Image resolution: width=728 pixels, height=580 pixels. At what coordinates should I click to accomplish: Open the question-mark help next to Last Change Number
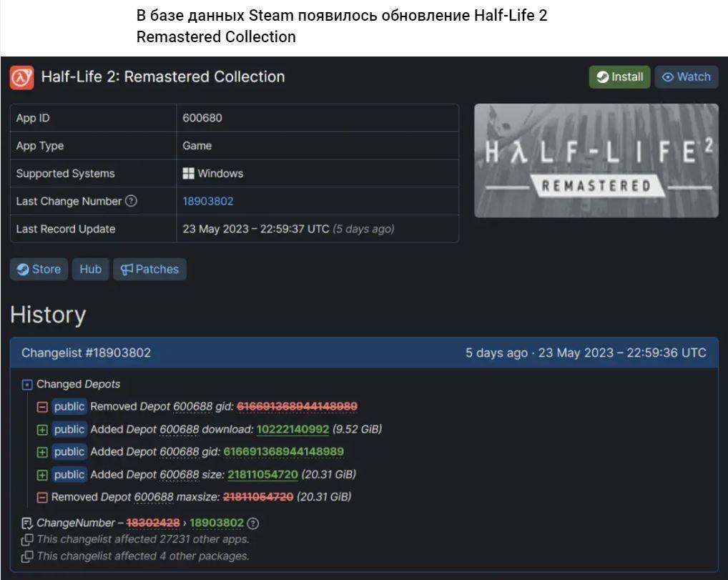(x=132, y=201)
